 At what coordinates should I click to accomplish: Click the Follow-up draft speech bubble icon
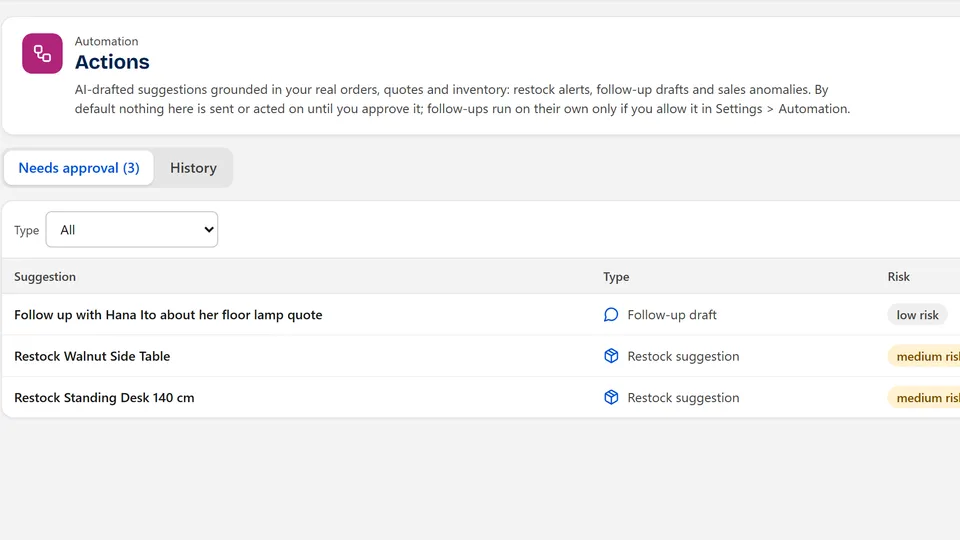tap(610, 315)
